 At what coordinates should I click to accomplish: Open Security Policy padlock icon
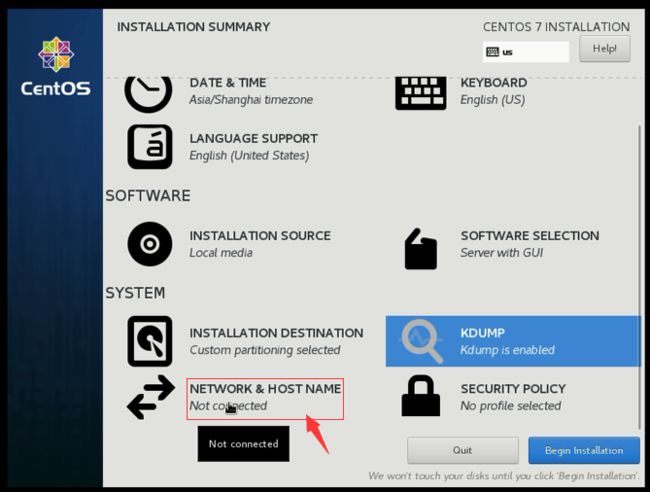pos(421,395)
